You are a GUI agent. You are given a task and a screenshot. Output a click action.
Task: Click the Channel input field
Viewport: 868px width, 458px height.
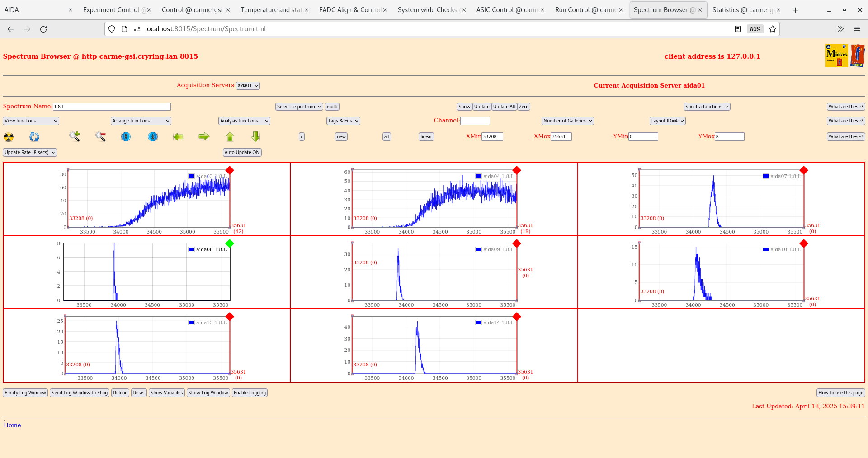tap(475, 121)
